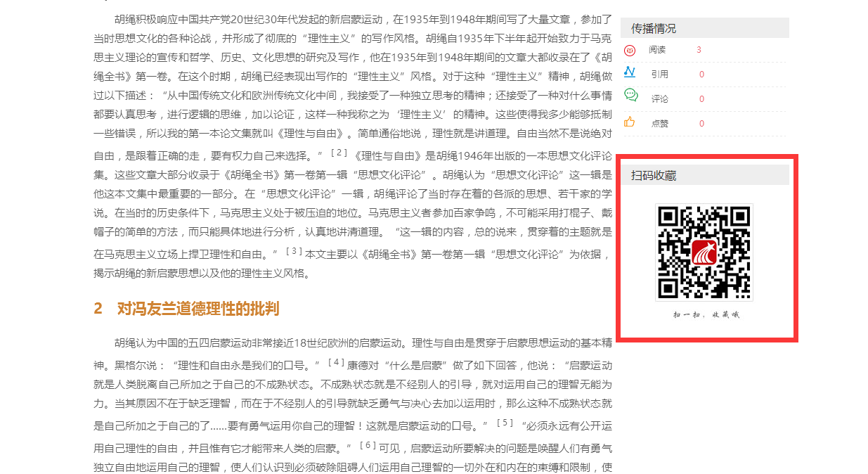Click the 阅读 label in the sidebar
Image resolution: width=868 pixels, height=474 pixels.
tap(656, 50)
